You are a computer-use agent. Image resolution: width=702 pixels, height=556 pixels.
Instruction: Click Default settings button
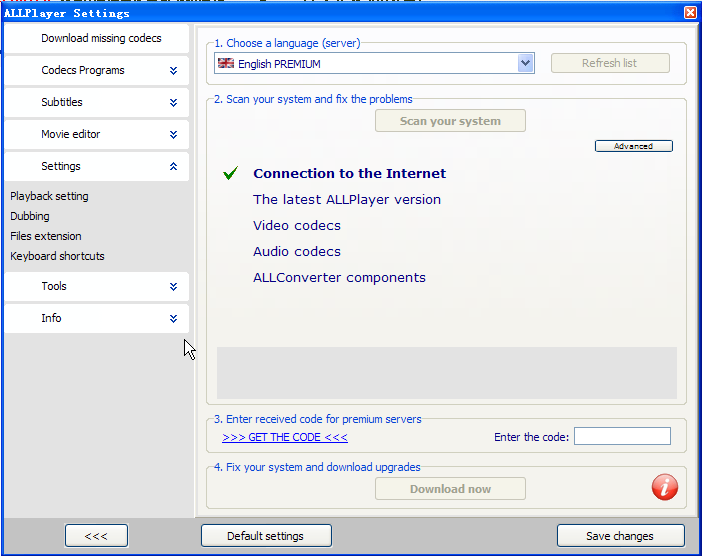point(266,536)
